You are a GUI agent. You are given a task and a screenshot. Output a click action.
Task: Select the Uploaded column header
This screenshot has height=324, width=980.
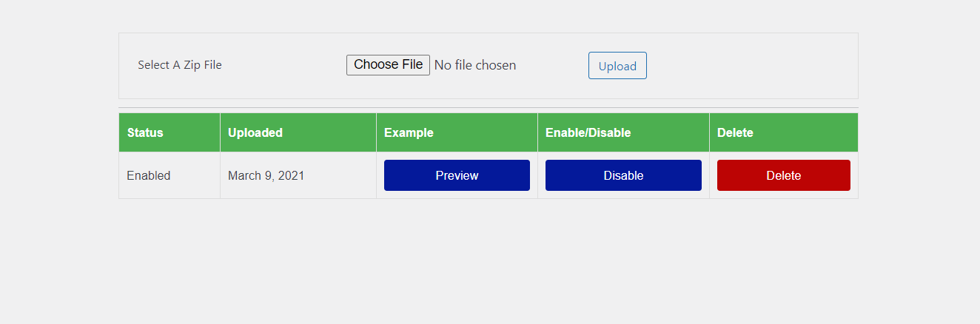coord(255,133)
